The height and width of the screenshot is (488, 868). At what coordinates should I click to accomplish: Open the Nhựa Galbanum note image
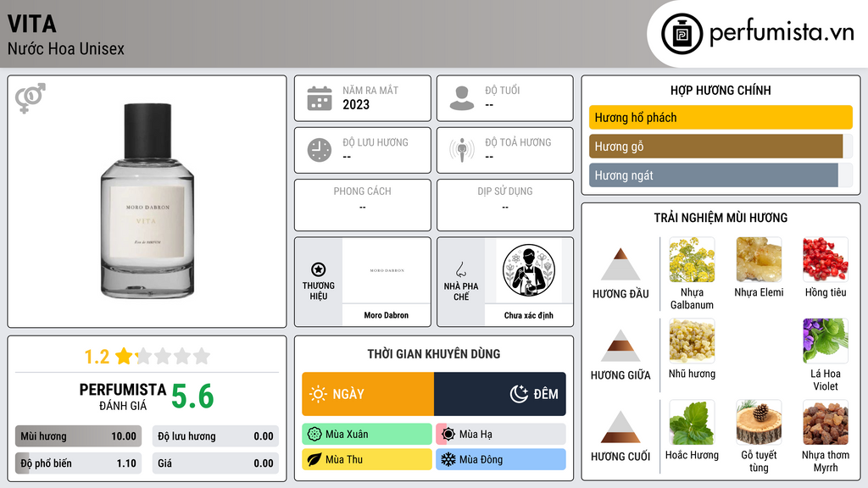692,260
